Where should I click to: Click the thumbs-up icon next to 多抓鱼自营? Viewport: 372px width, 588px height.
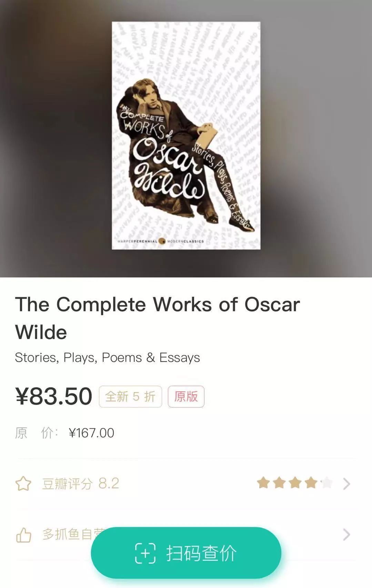23,535
